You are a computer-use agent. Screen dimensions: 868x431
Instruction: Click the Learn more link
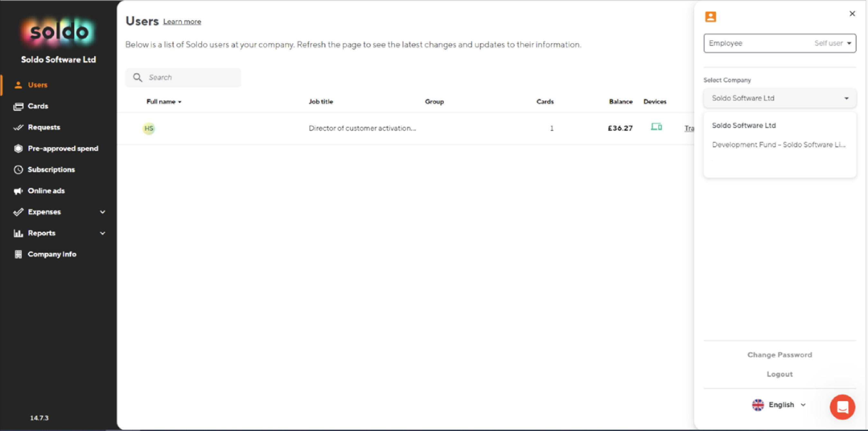click(182, 22)
